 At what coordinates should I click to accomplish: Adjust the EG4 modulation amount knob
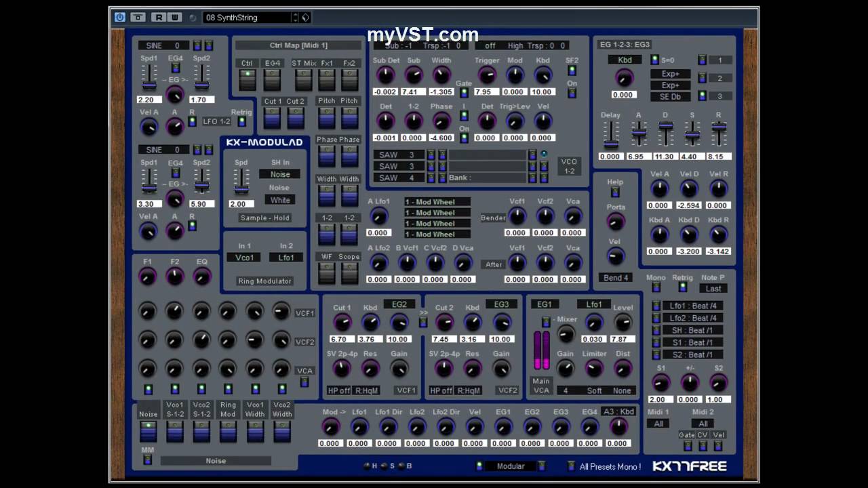(x=590, y=427)
